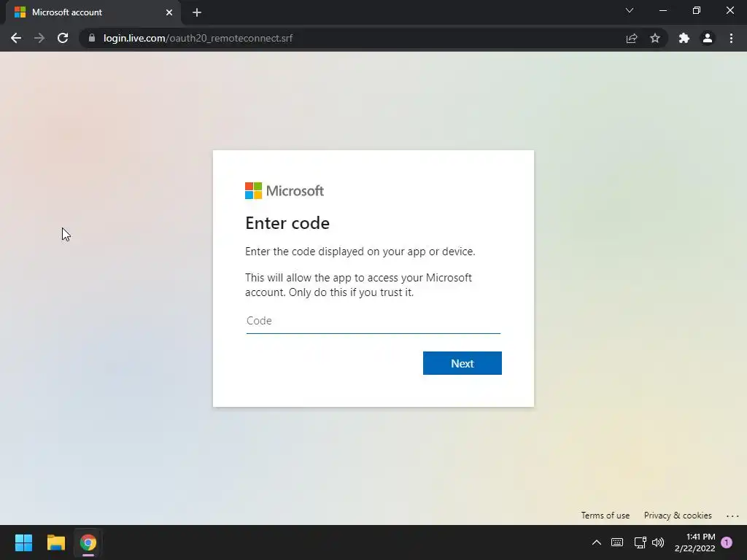Click the network status tray icon

pyautogui.click(x=640, y=542)
